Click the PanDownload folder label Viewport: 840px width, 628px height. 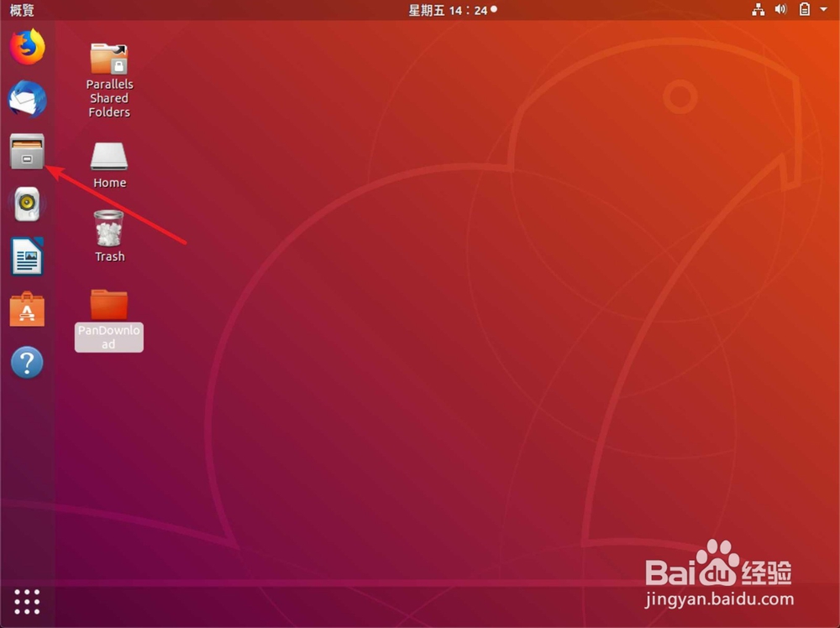[108, 338]
